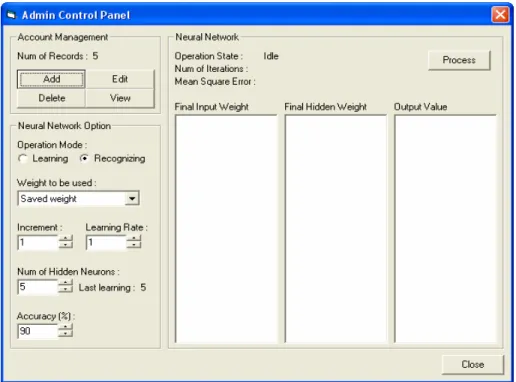Start the neural network with Process
The image size is (516, 382).
(459, 60)
